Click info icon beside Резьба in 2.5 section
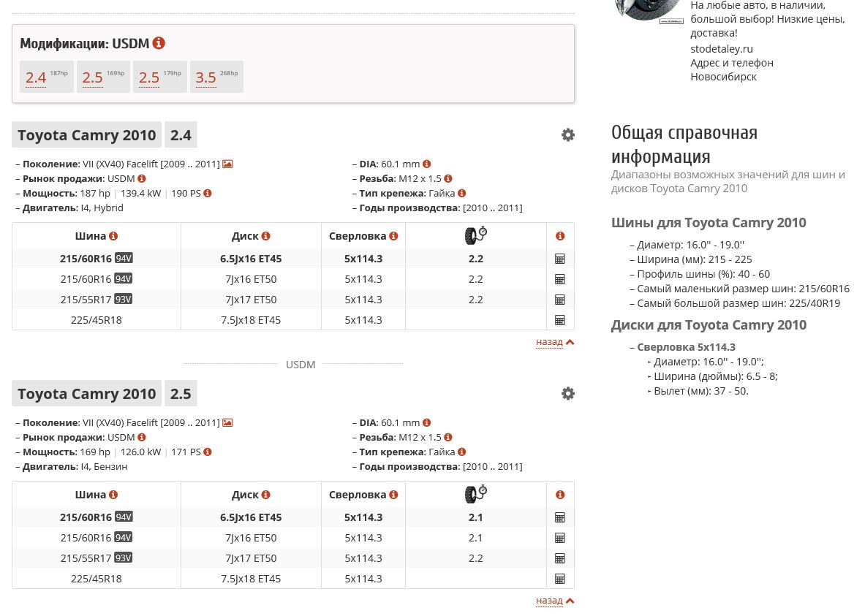Viewport: 865px width, 616px height. click(x=448, y=437)
